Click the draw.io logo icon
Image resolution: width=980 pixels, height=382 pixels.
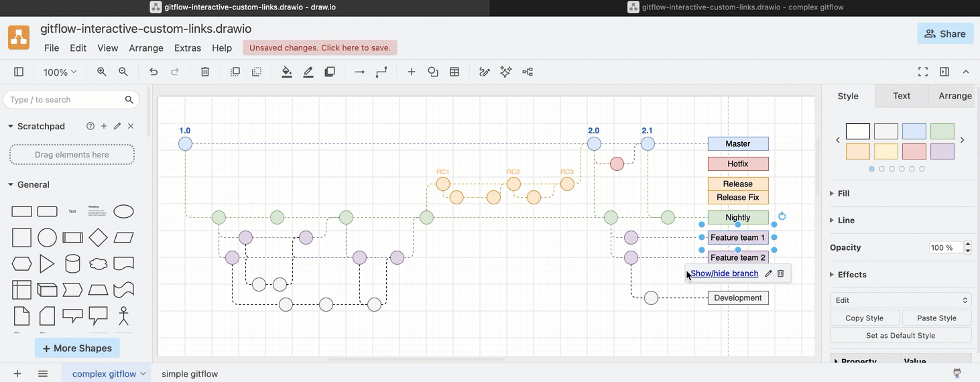click(19, 38)
